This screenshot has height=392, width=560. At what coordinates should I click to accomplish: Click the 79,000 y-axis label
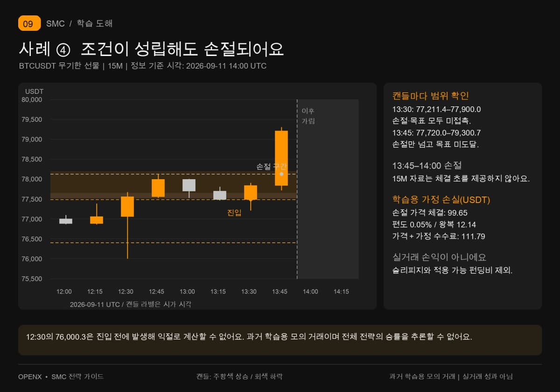32,140
